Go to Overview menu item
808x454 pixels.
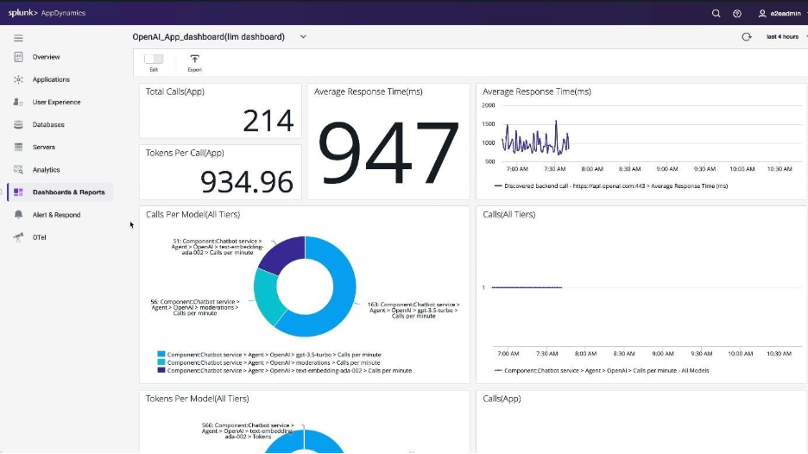point(46,57)
